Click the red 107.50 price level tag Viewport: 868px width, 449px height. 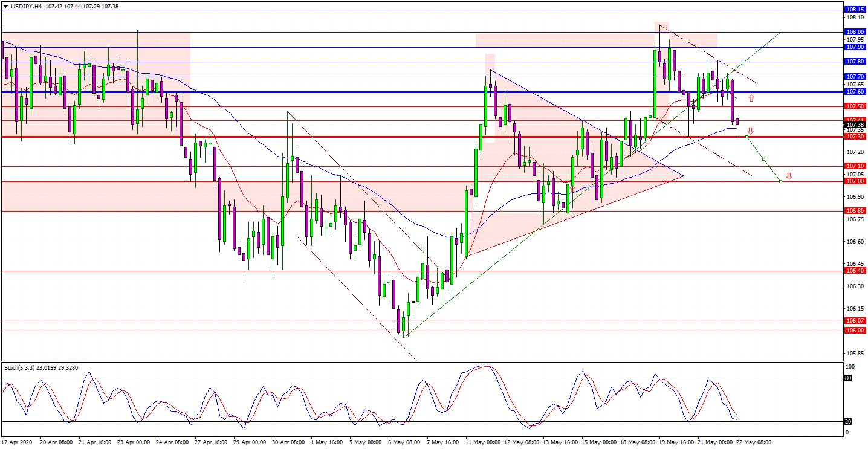tap(855, 106)
